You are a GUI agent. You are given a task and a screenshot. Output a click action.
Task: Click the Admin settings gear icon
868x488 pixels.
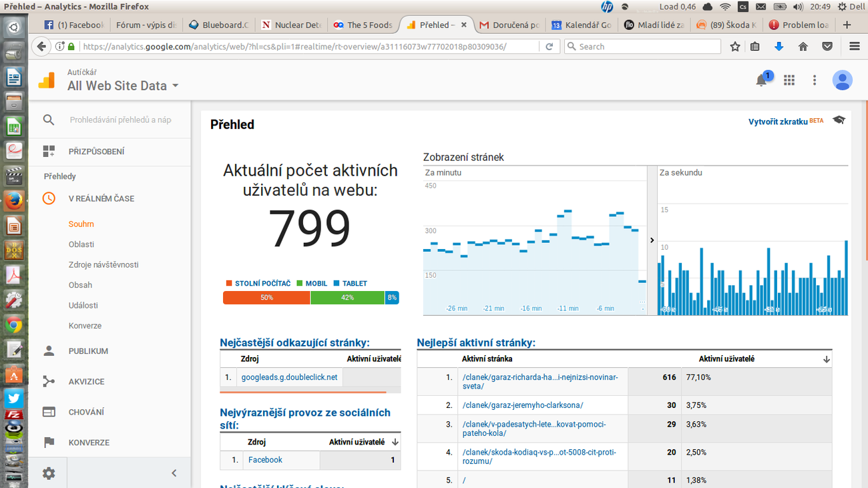click(49, 473)
